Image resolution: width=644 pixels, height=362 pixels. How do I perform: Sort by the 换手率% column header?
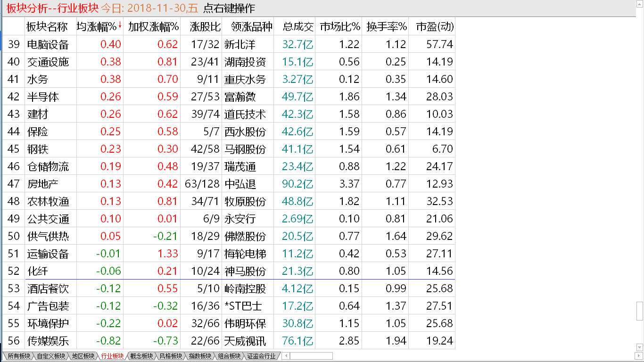(387, 27)
